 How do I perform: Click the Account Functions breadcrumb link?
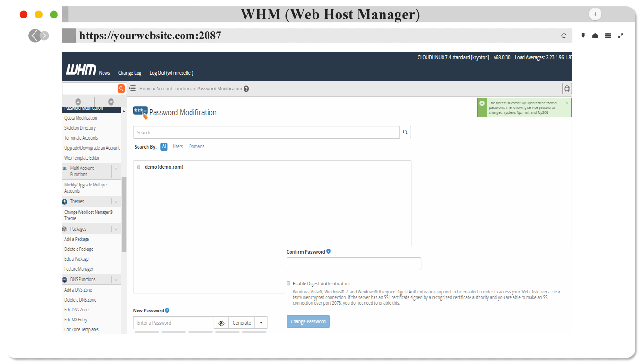pyautogui.click(x=174, y=89)
